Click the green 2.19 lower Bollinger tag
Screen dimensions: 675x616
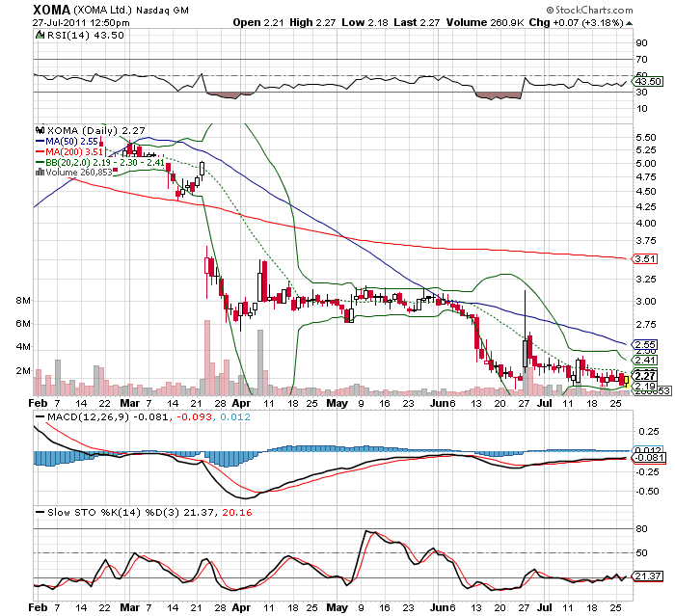[x=645, y=386]
